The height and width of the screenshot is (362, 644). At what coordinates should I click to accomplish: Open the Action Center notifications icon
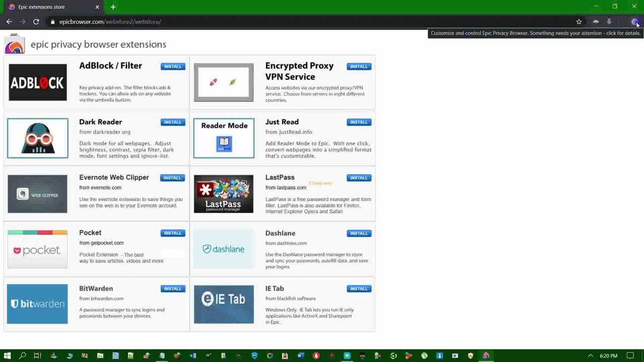pyautogui.click(x=630, y=355)
